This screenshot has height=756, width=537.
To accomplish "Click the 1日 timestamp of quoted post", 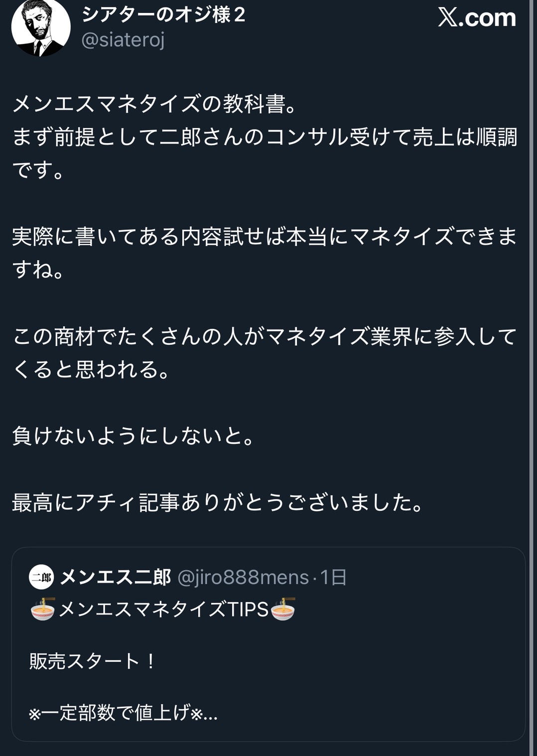I will click(333, 577).
